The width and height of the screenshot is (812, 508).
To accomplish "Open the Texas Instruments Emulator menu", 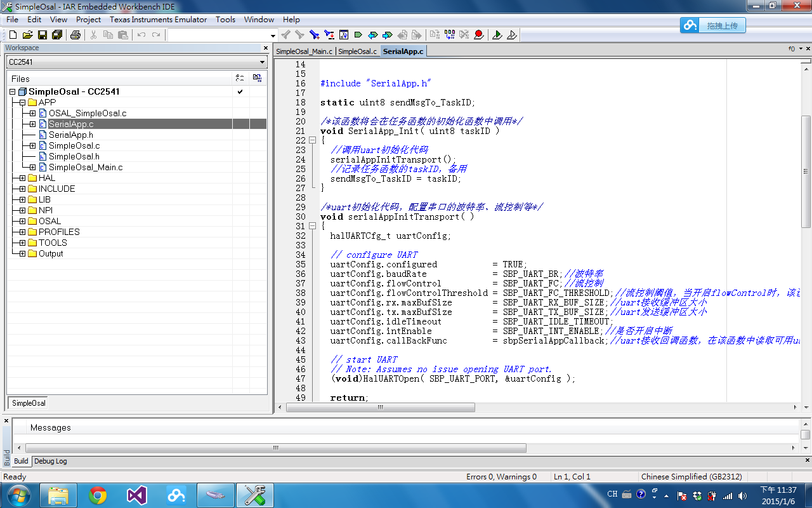I will [158, 20].
